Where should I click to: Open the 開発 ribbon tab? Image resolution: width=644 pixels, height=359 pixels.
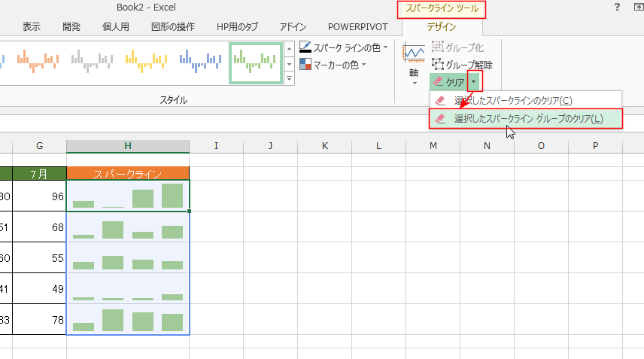pyautogui.click(x=71, y=26)
